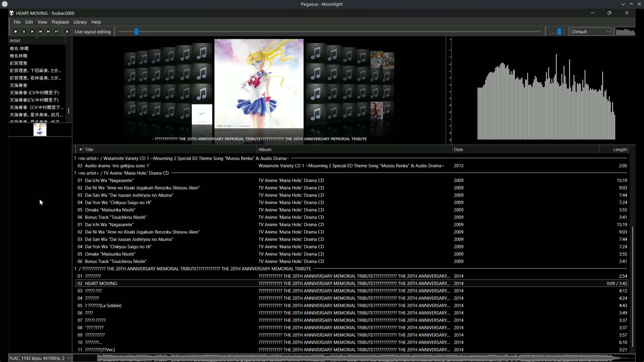Click the volume slider handle
The height and width of the screenshot is (362, 644).
point(559,32)
